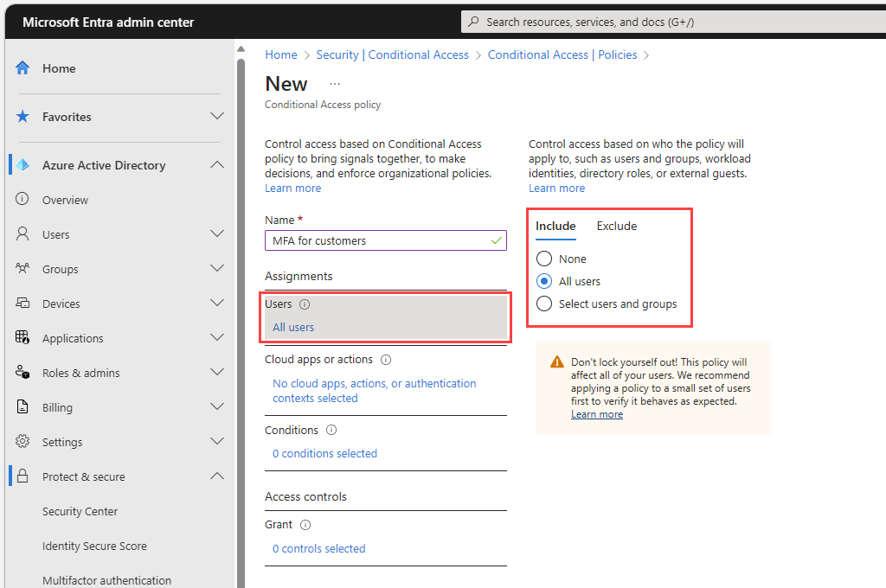The image size is (886, 588).
Task: Click info icon next to Grant
Action: coord(305,525)
